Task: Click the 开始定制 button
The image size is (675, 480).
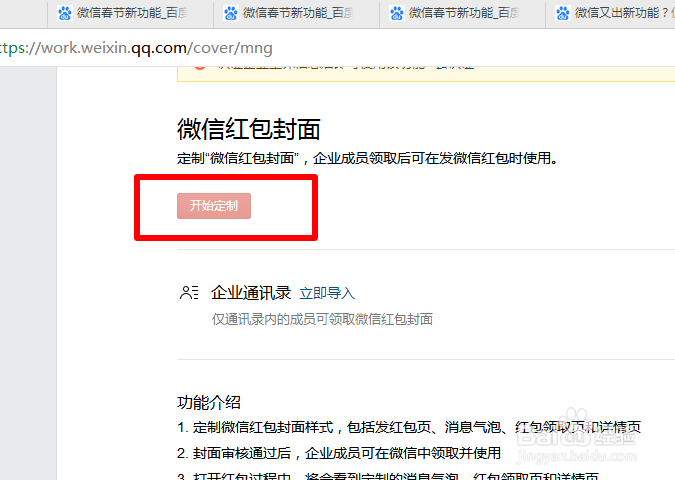Action: [x=214, y=206]
